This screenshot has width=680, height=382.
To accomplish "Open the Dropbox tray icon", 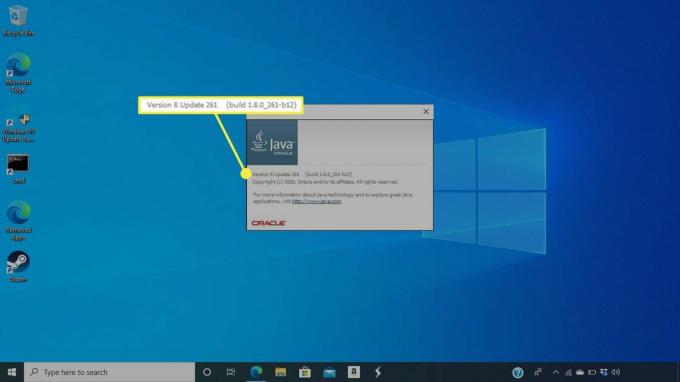I will [604, 372].
